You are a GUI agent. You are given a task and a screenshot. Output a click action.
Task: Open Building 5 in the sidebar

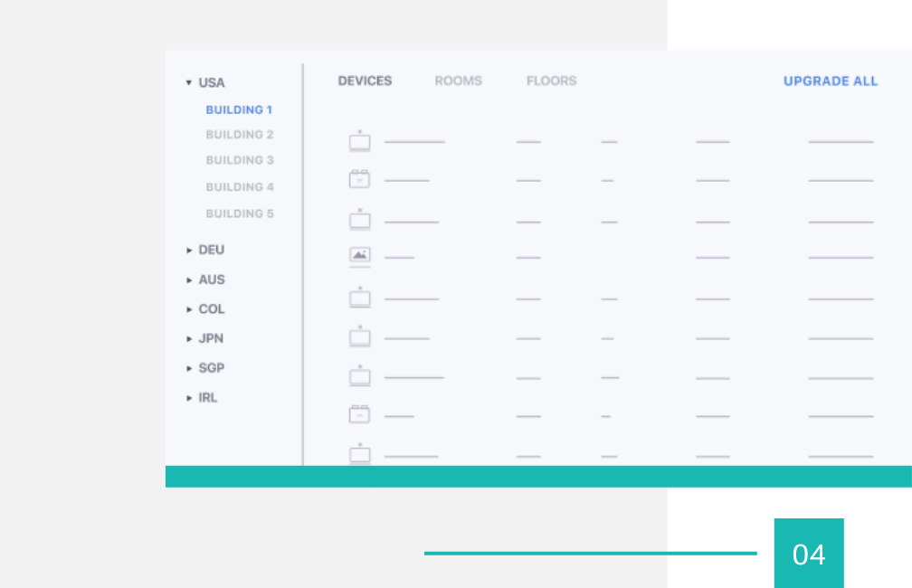(x=240, y=214)
